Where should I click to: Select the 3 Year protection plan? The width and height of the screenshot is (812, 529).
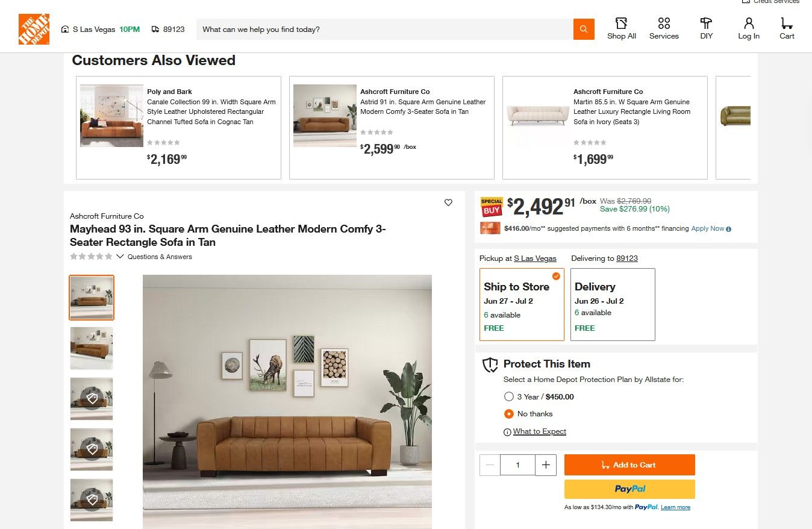(509, 397)
